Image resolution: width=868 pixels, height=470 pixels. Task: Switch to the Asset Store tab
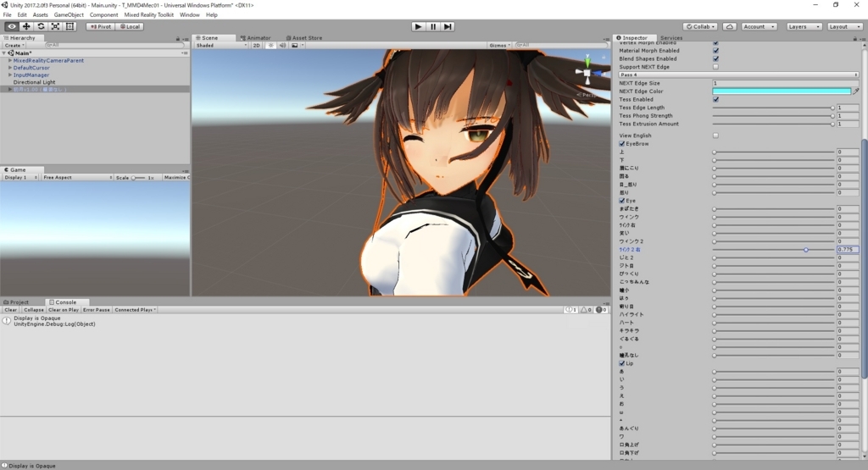tap(304, 38)
